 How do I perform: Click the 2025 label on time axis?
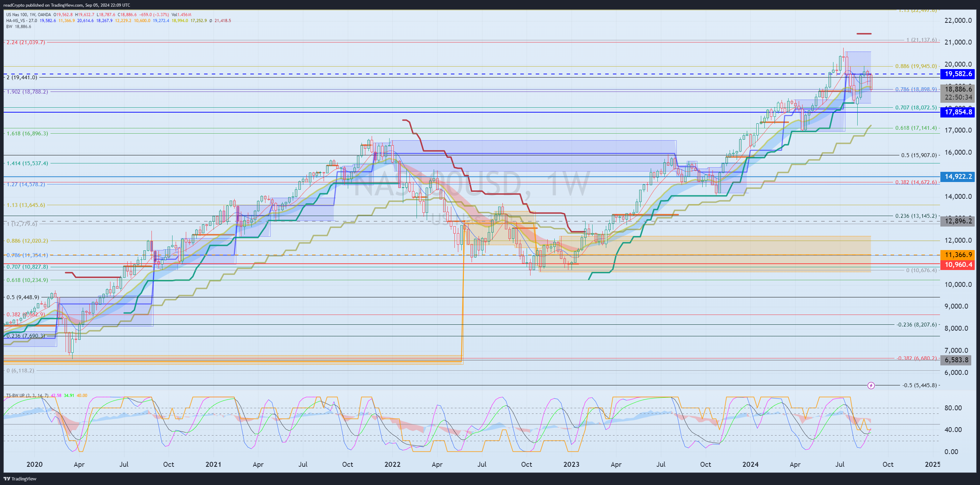point(932,464)
